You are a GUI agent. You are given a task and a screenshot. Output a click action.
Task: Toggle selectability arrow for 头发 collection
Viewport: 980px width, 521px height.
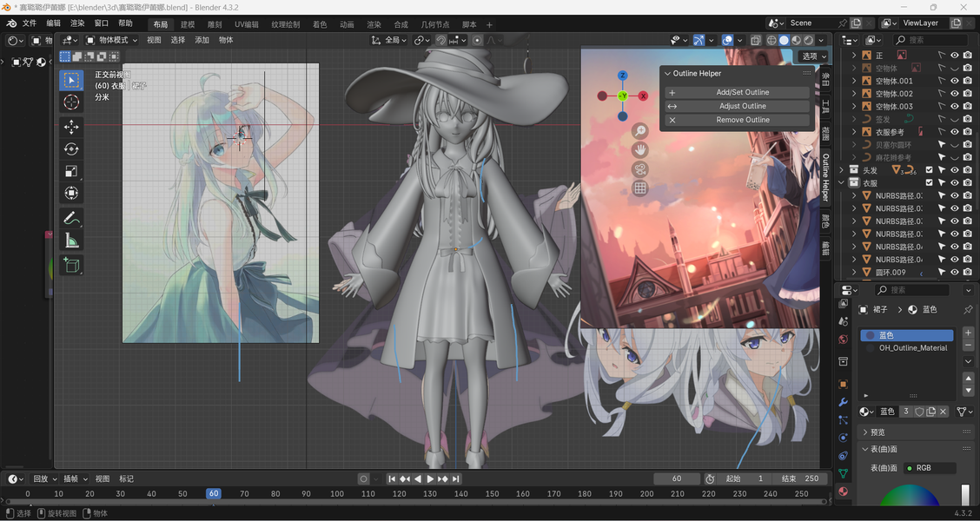[x=942, y=170]
